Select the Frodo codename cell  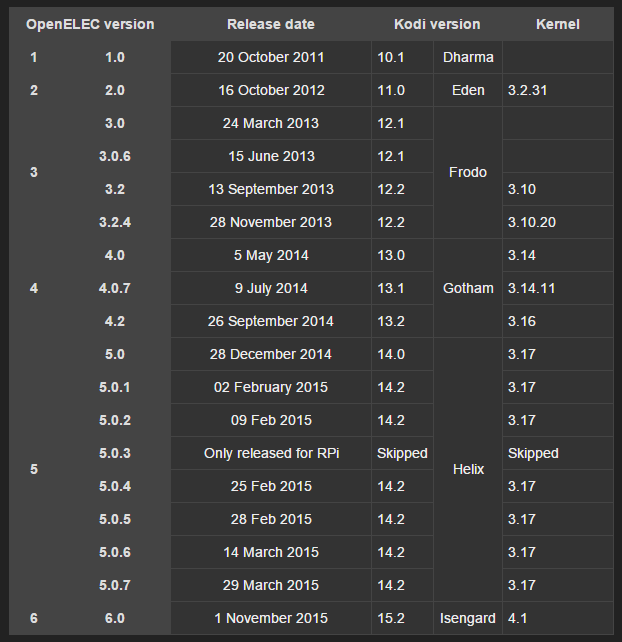[x=468, y=172]
